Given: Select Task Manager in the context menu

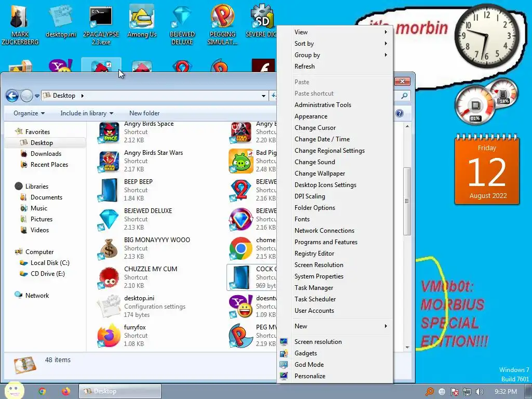Looking at the screenshot, I should click(335, 288).
